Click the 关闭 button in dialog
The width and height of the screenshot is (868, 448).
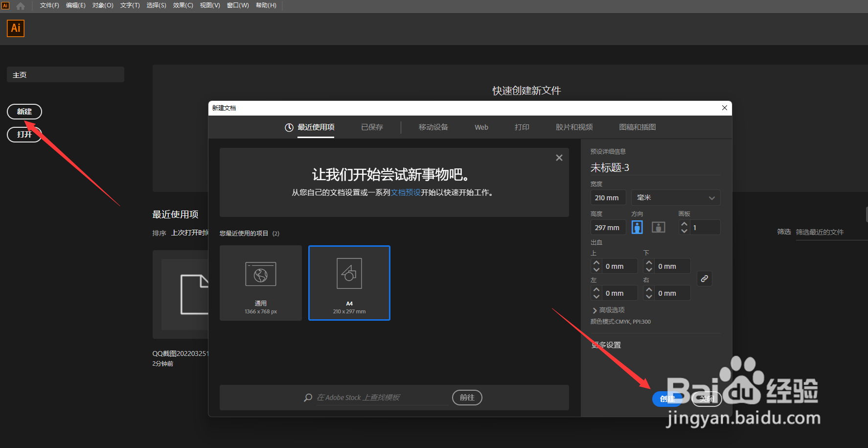tap(707, 399)
